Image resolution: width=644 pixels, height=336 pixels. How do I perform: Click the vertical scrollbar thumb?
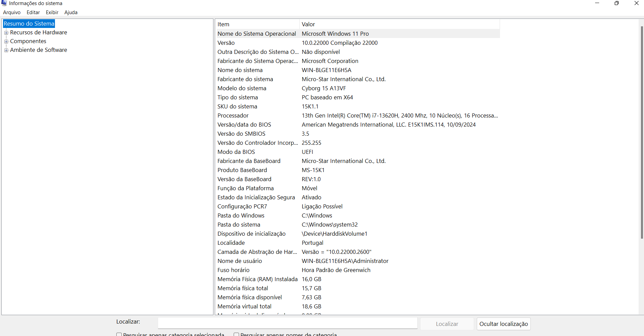click(x=642, y=132)
